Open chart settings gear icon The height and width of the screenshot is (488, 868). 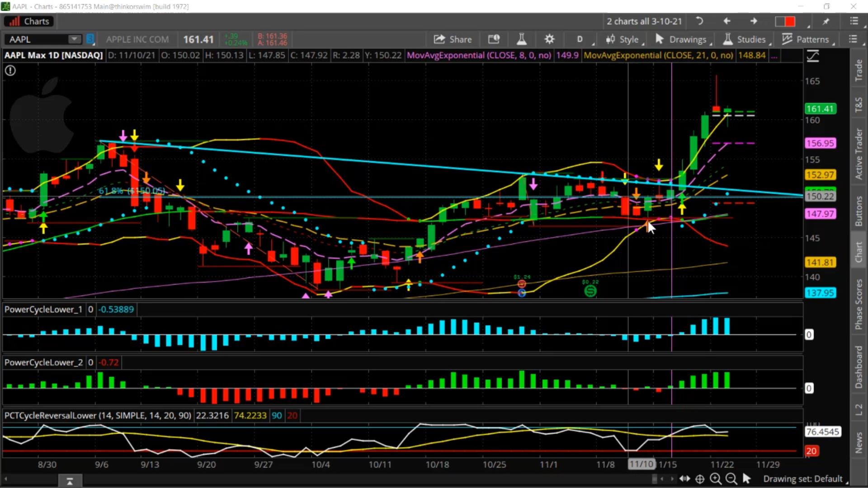tap(549, 39)
